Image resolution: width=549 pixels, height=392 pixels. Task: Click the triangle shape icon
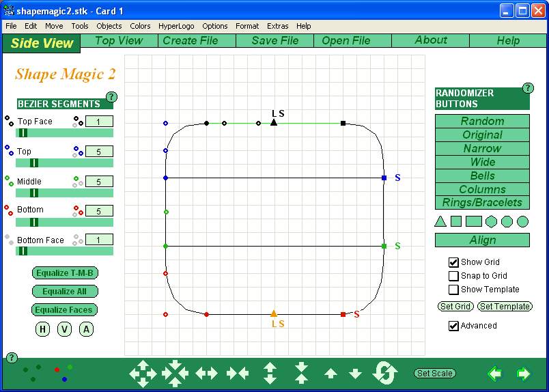440,221
